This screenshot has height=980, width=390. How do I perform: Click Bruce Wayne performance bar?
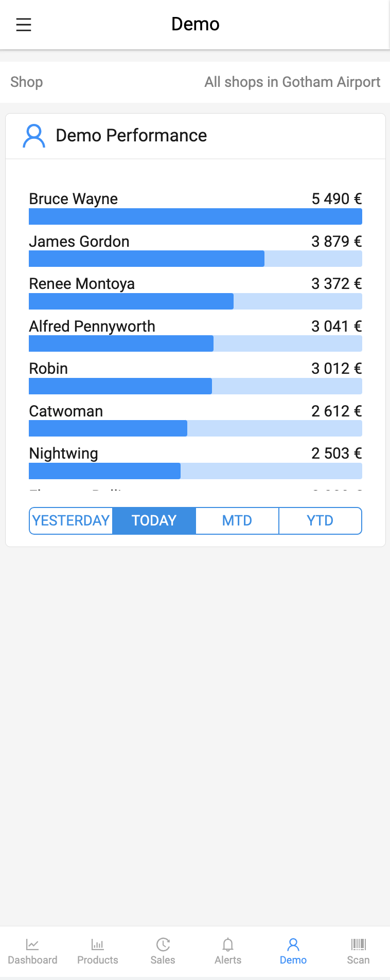pos(196,216)
